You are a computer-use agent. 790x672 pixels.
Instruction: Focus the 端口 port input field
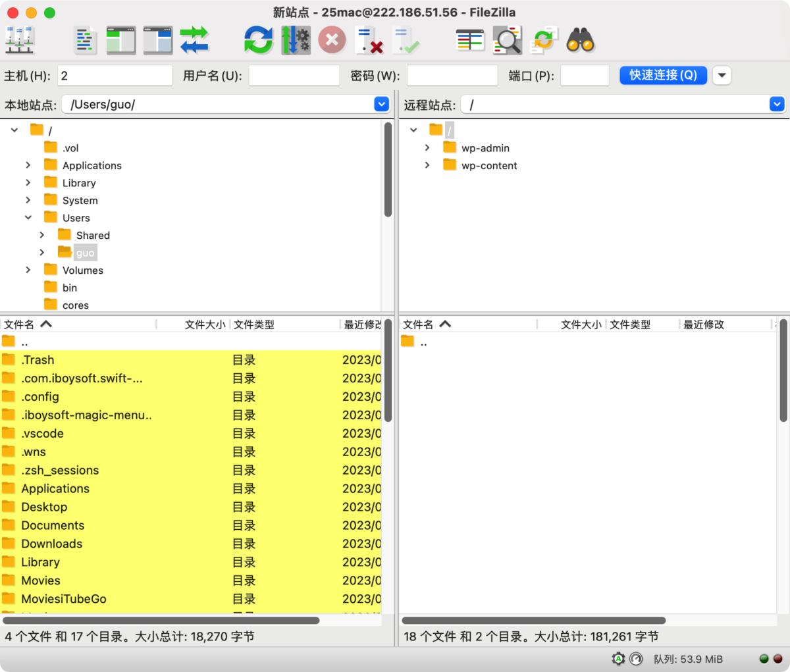[585, 75]
